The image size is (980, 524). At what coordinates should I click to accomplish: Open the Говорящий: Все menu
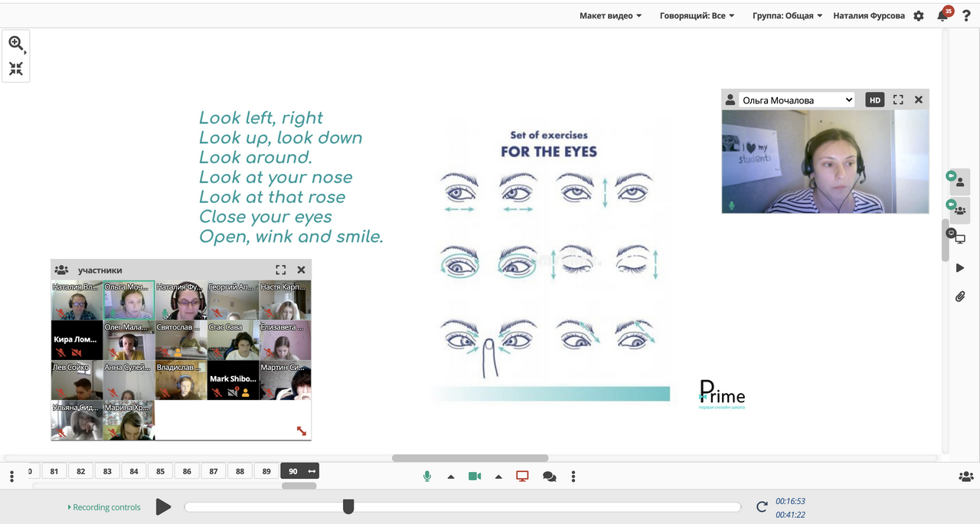pyautogui.click(x=697, y=16)
